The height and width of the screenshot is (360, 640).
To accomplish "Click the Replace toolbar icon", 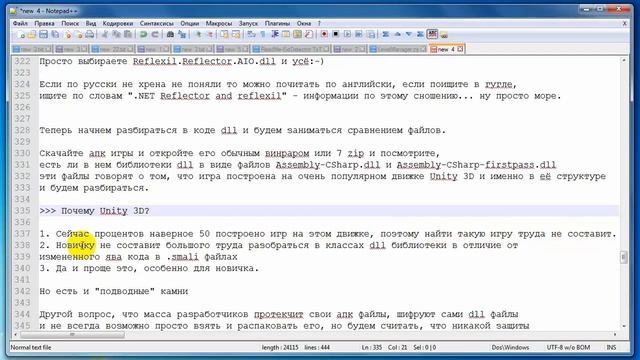I will click(x=182, y=35).
